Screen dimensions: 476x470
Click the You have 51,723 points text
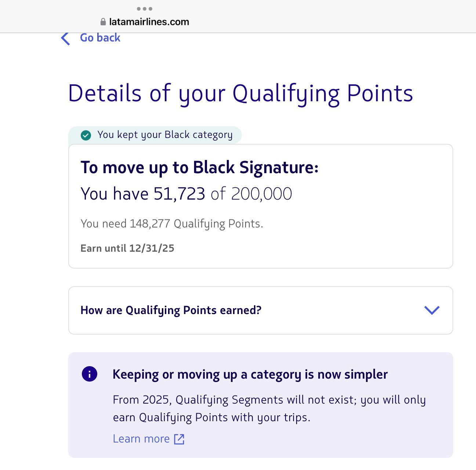(x=143, y=194)
